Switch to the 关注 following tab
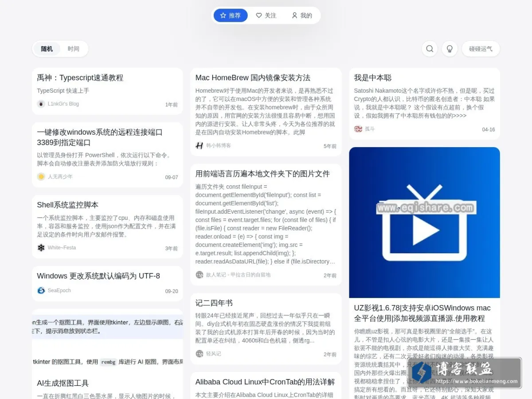Image resolution: width=532 pixels, height=399 pixels. [266, 16]
